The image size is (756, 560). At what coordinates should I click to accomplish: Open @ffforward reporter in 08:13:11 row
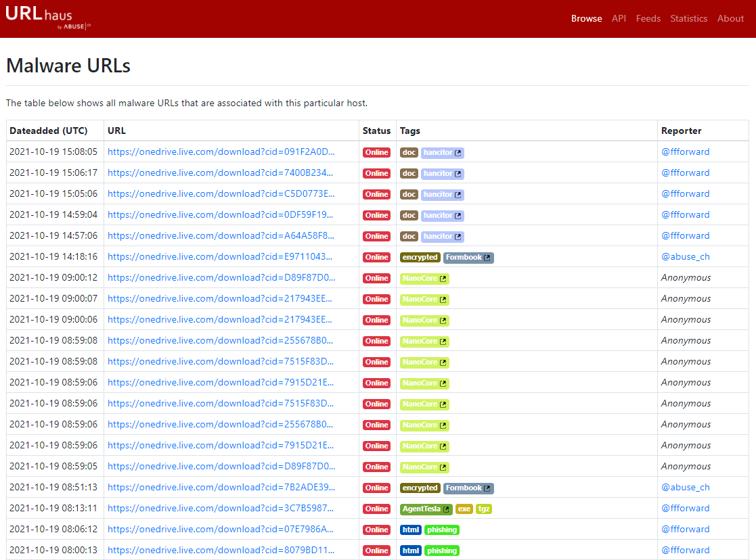pyautogui.click(x=685, y=508)
